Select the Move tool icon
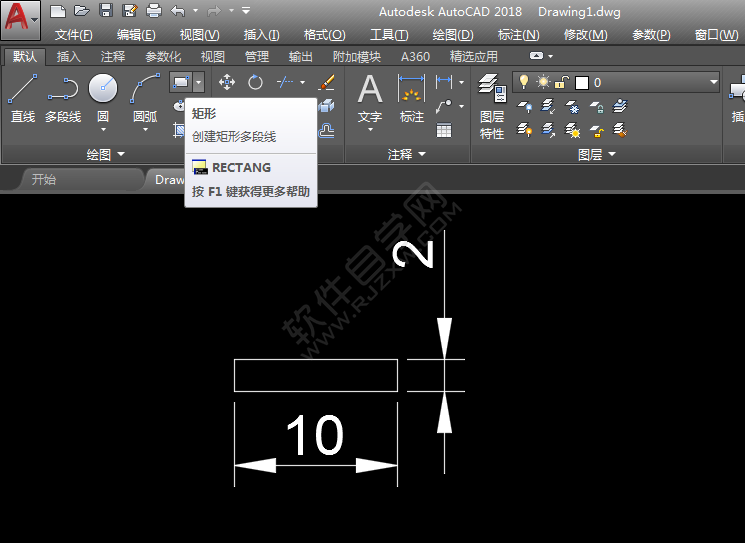Viewport: 745px width, 543px height. click(x=227, y=82)
